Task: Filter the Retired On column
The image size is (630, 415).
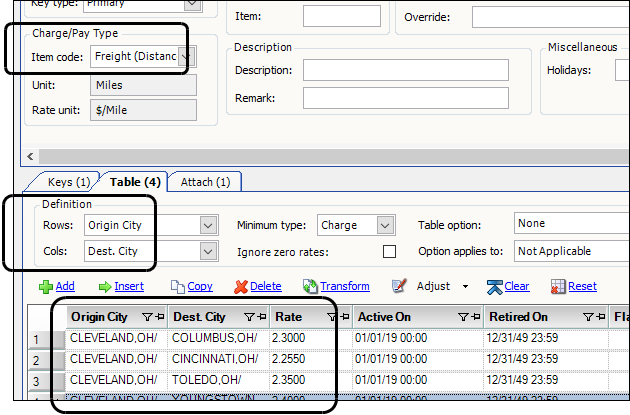Action: coord(588,317)
